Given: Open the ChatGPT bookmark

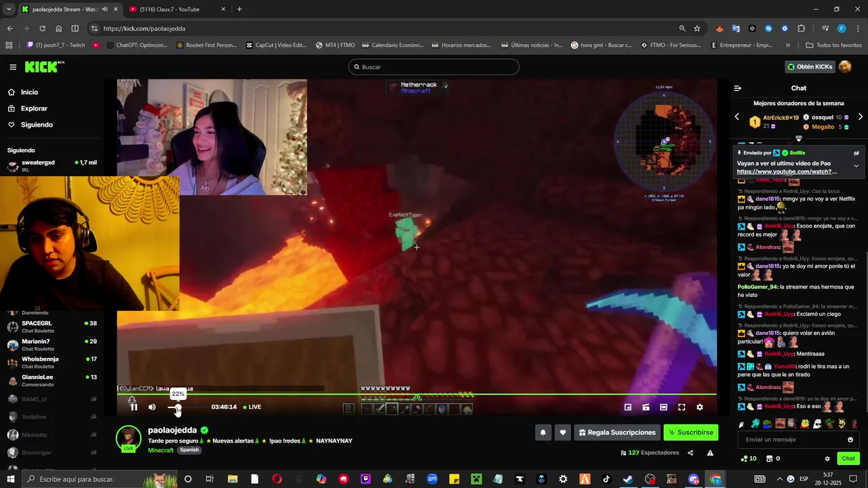Looking at the screenshot, I should coord(137,45).
